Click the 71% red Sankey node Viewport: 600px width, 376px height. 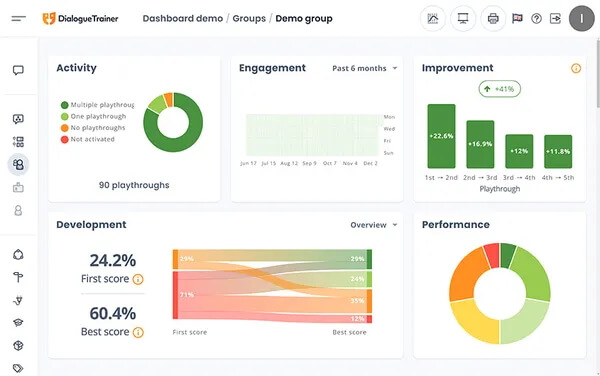[x=175, y=295]
